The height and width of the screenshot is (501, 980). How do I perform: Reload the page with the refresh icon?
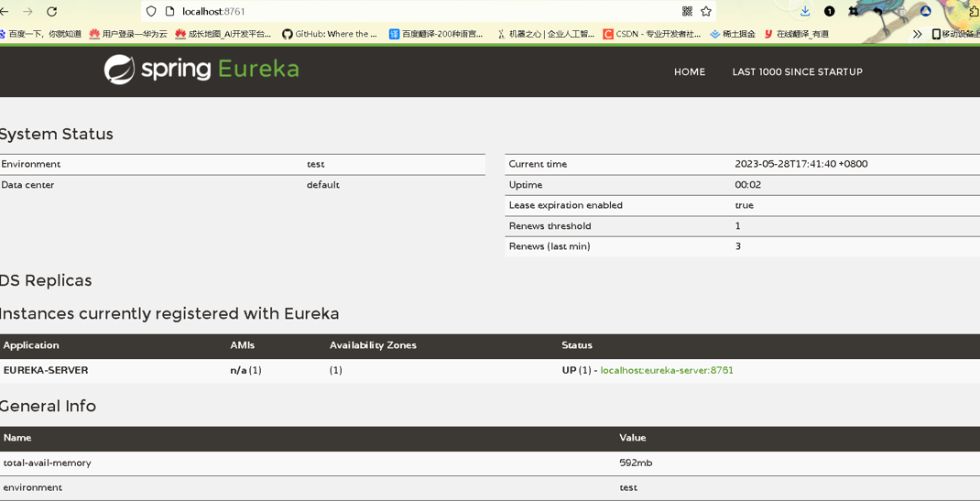[x=52, y=11]
